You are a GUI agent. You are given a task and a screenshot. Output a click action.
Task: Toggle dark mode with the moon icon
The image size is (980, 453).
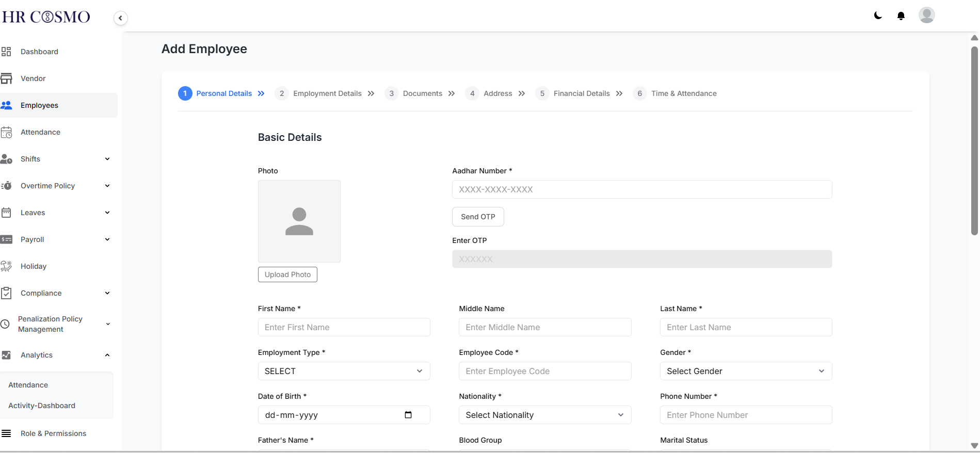878,15
